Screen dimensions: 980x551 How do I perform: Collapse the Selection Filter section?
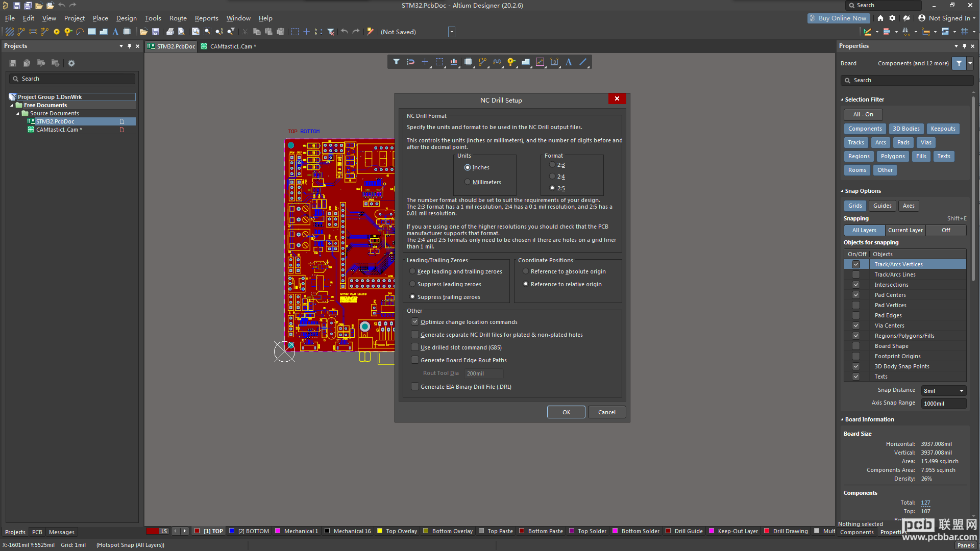click(x=842, y=99)
